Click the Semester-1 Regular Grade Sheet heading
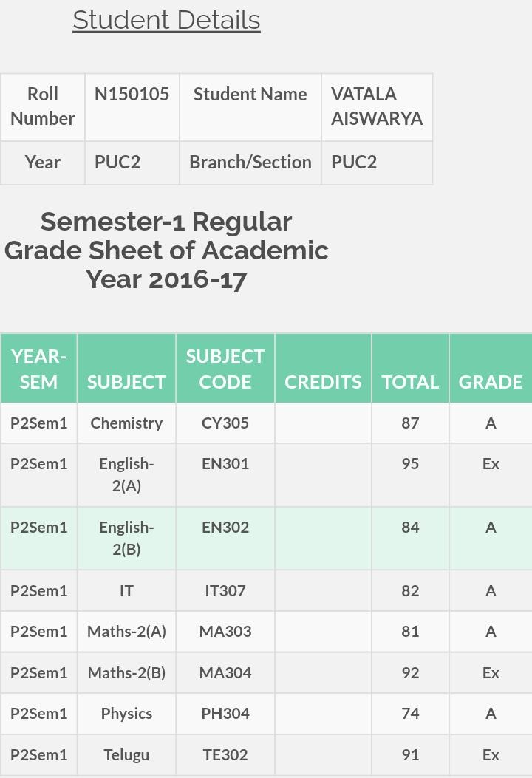This screenshot has width=532, height=778. pyautogui.click(x=166, y=250)
